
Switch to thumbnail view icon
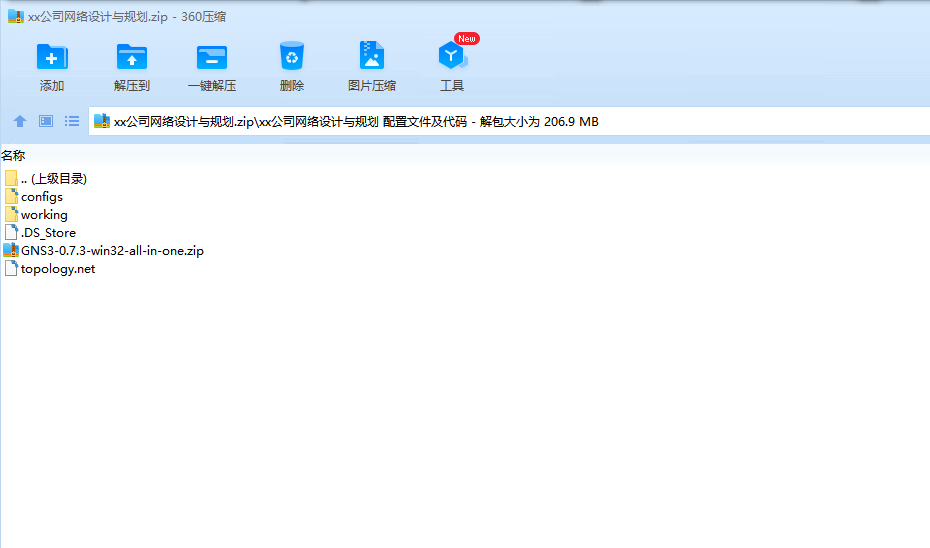point(46,122)
